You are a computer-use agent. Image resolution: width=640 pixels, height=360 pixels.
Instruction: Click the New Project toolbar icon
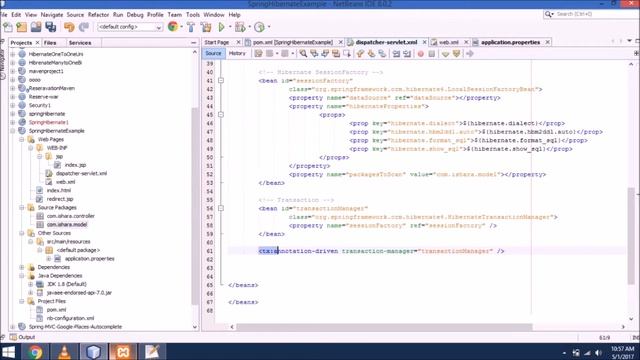coord(22,27)
